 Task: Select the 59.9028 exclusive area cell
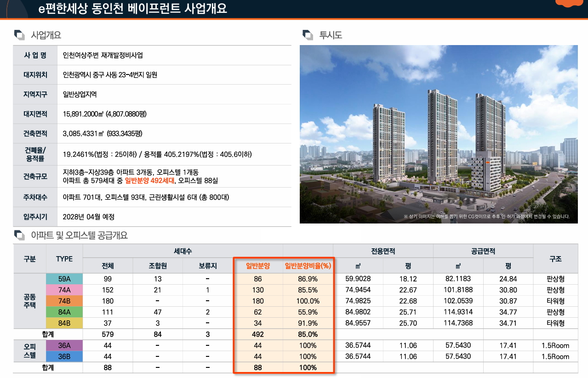tap(358, 279)
